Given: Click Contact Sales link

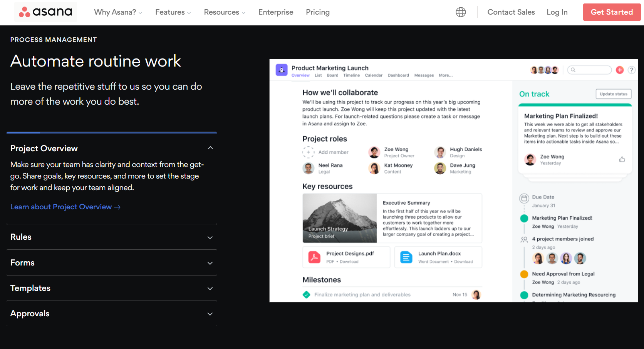Looking at the screenshot, I should tap(511, 12).
